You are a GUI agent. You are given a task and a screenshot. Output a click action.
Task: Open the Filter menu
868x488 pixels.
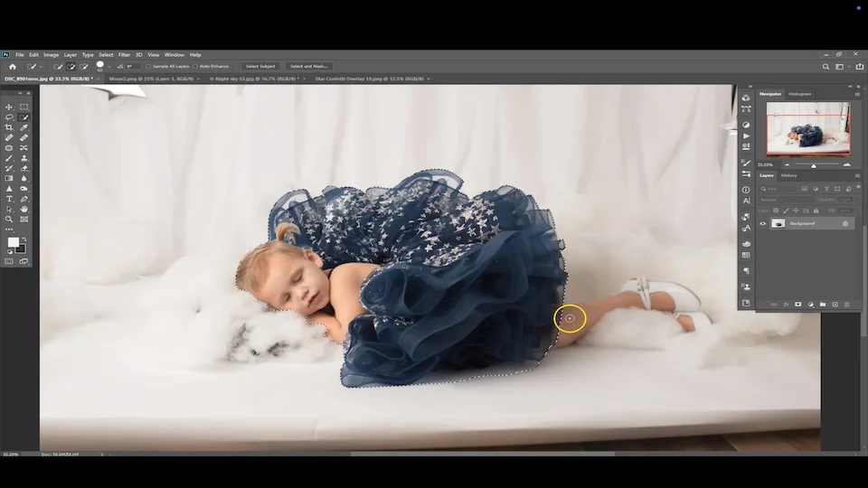tap(124, 55)
